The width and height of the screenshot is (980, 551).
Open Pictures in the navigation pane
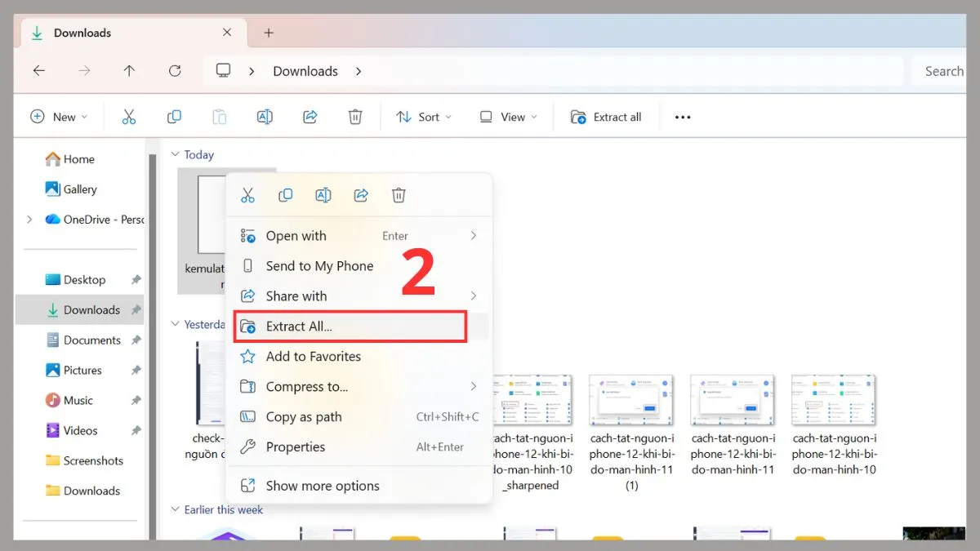[82, 370]
